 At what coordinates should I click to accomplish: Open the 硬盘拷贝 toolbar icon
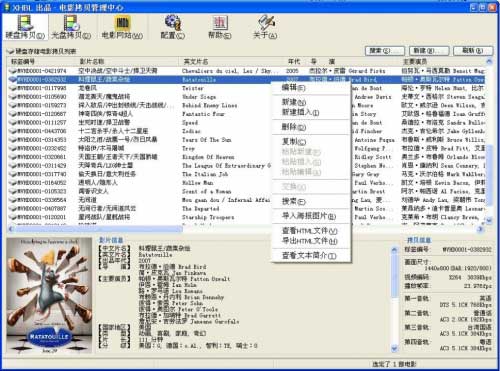pyautogui.click(x=25, y=27)
